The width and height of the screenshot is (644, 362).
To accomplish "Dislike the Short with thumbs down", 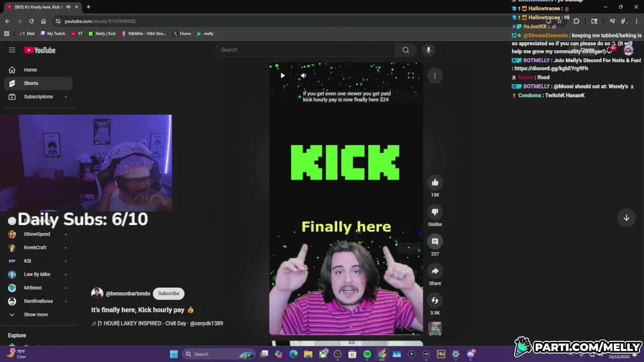I will pos(435,212).
